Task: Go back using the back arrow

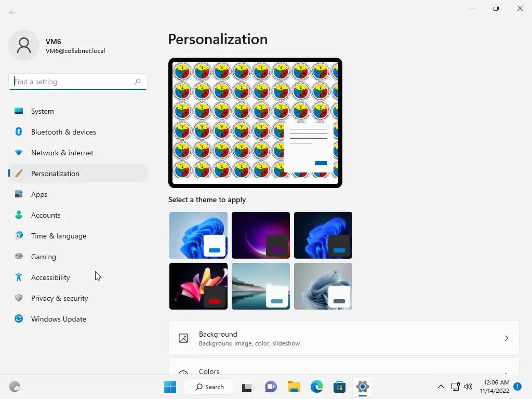Action: (x=12, y=12)
